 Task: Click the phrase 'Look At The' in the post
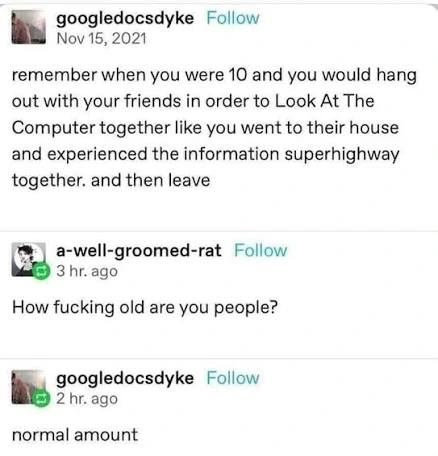(324, 101)
